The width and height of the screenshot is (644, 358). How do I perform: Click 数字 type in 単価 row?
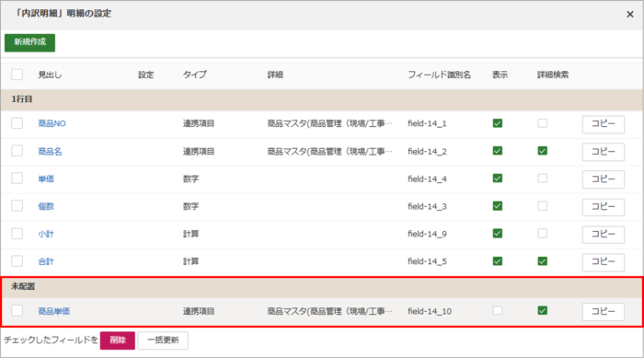tap(190, 179)
